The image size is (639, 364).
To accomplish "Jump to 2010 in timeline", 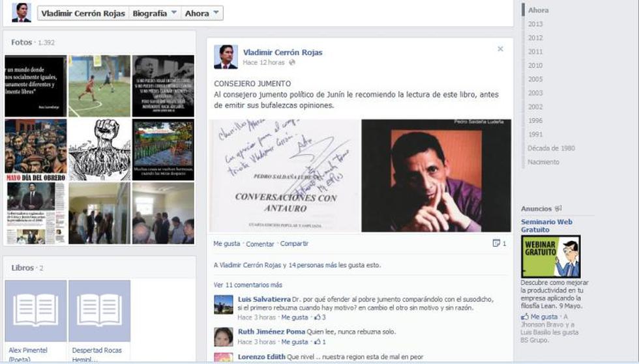I will [535, 66].
